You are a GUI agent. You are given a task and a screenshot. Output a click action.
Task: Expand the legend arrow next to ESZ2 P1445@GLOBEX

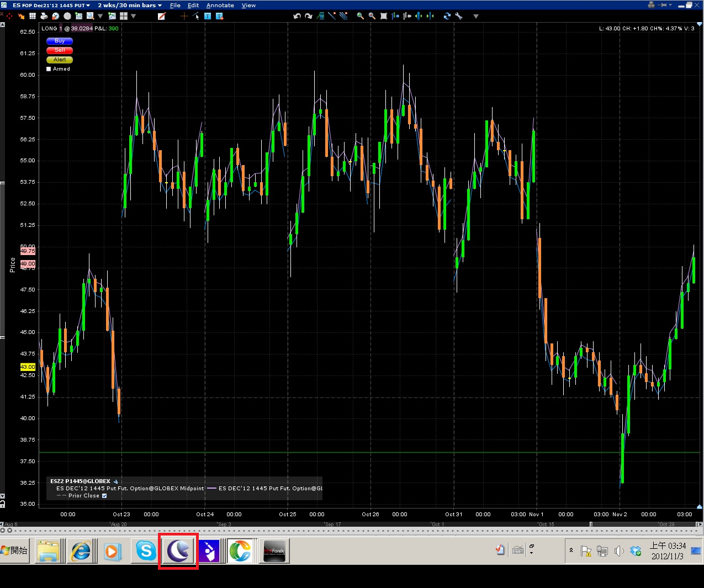[x=115, y=481]
